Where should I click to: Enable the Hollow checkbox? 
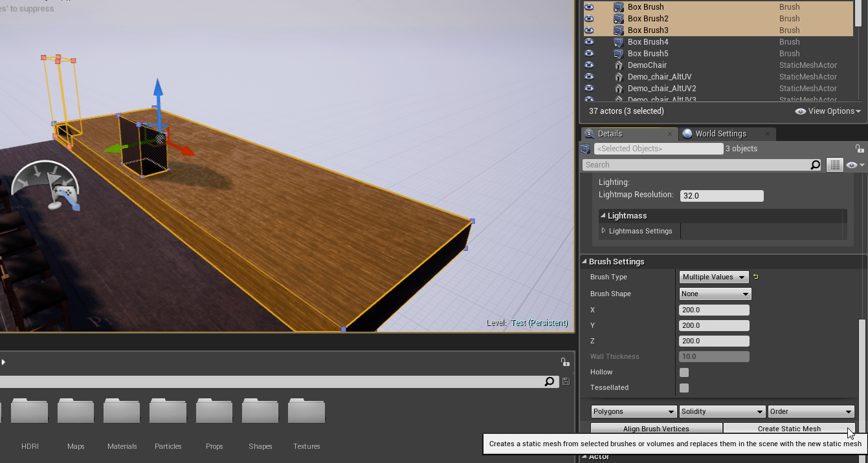tap(684, 372)
